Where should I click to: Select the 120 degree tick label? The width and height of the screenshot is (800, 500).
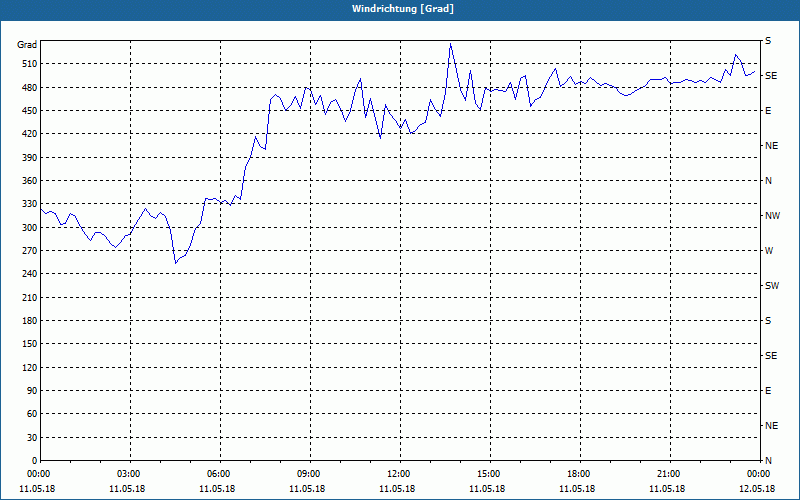pos(30,367)
